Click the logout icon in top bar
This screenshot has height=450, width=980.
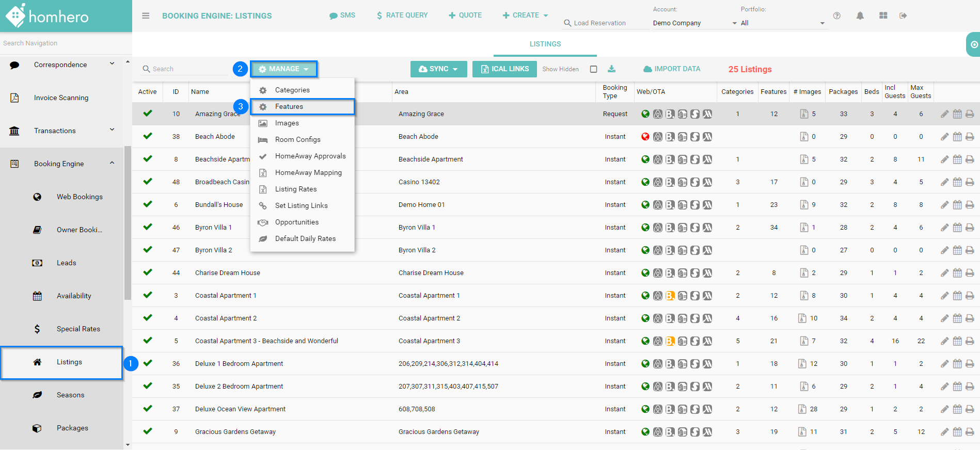(903, 16)
